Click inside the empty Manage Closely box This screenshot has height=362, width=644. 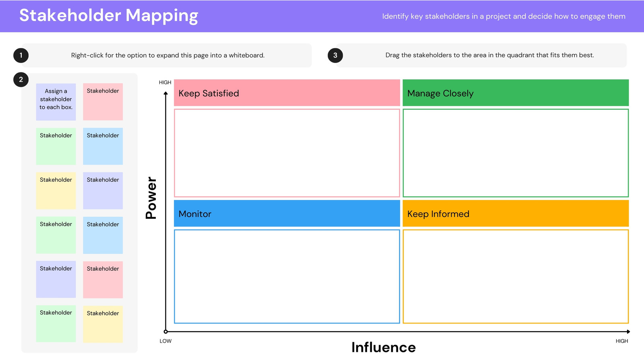(x=516, y=153)
